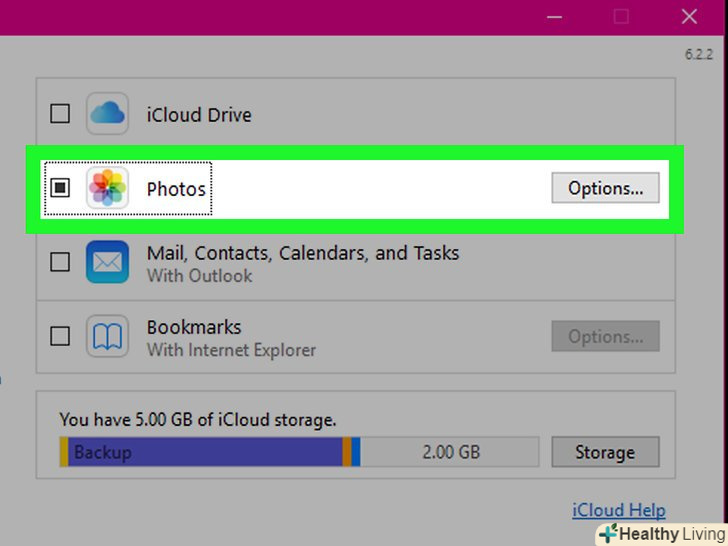Viewport: 728px width, 546px height.
Task: Click the greyed-out Bookmarks Options button
Action: point(605,337)
